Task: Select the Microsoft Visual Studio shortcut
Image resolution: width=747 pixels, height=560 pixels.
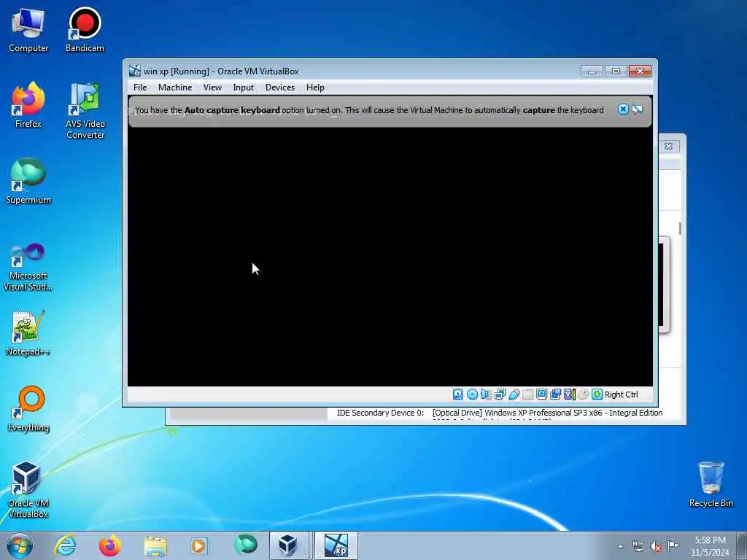Action: click(28, 267)
